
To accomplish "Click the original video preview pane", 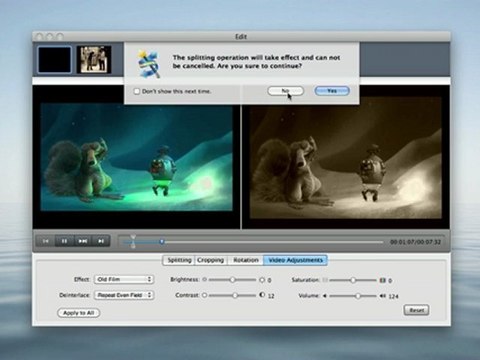I will (136, 157).
